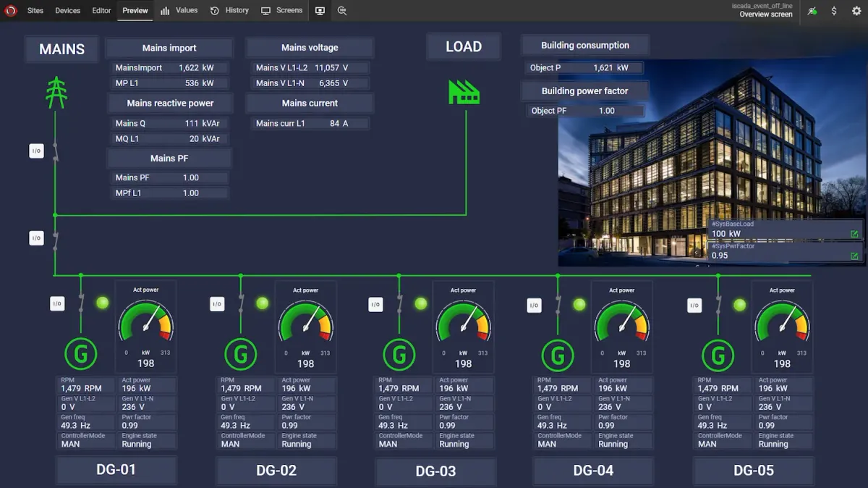Click the green mains transmission tower icon
868x488 pixels.
(56, 93)
